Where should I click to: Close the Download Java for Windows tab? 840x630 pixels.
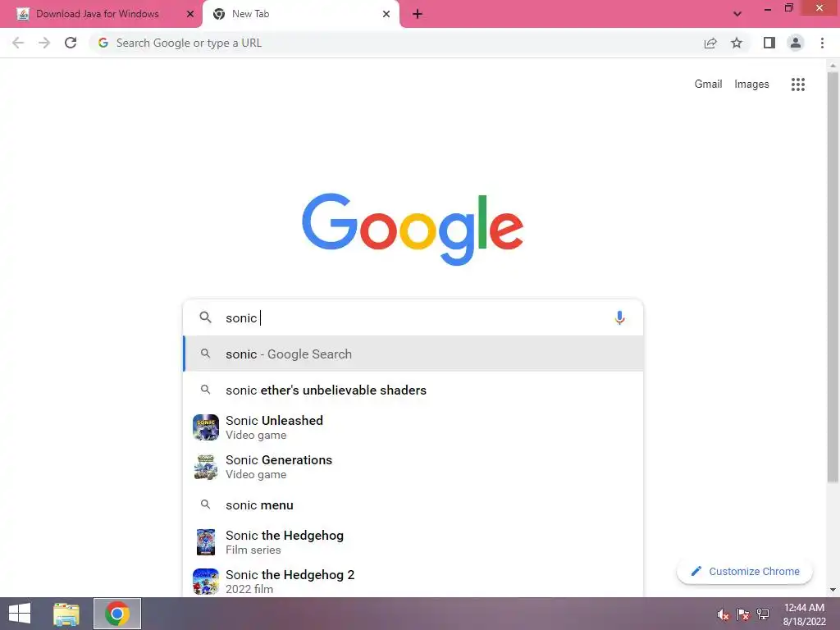(190, 14)
